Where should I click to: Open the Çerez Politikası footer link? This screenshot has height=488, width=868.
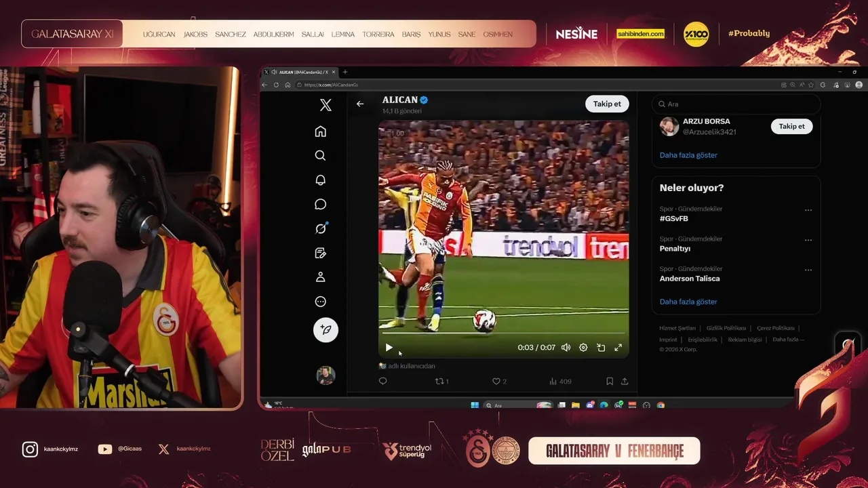coord(776,328)
